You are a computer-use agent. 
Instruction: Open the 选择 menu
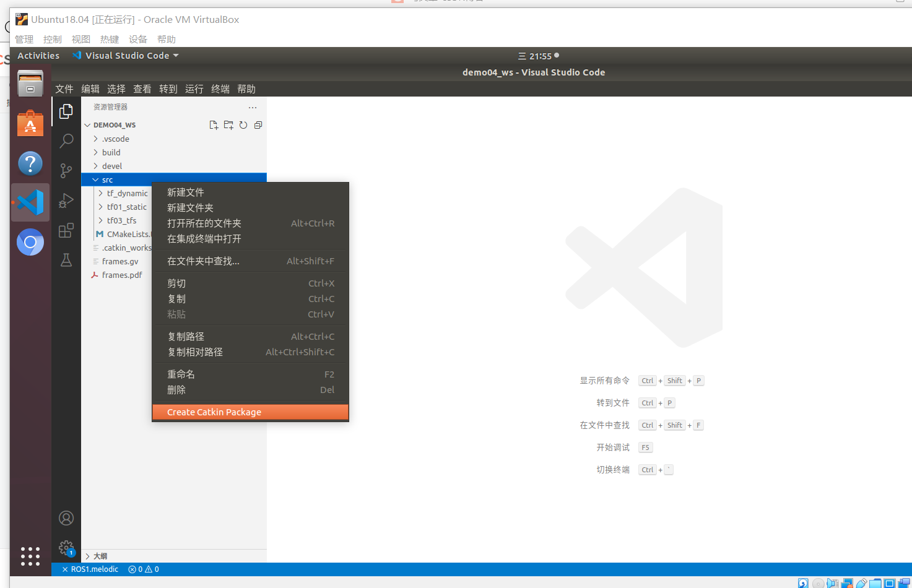tap(116, 89)
